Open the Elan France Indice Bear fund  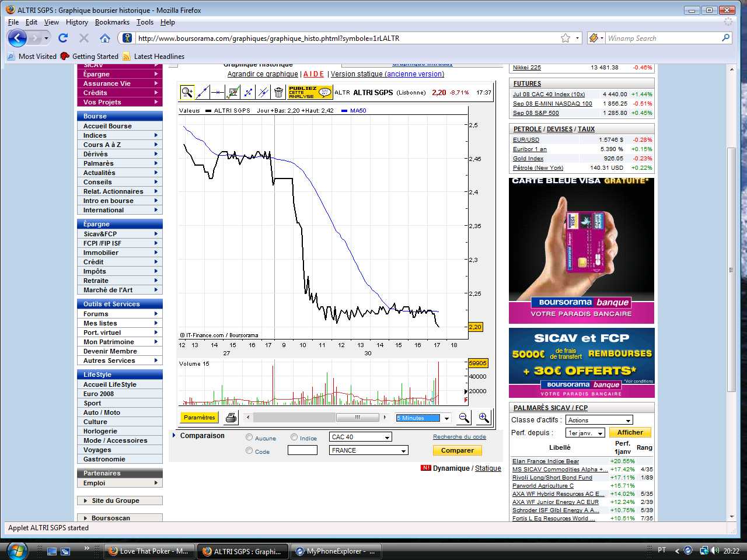[546, 461]
